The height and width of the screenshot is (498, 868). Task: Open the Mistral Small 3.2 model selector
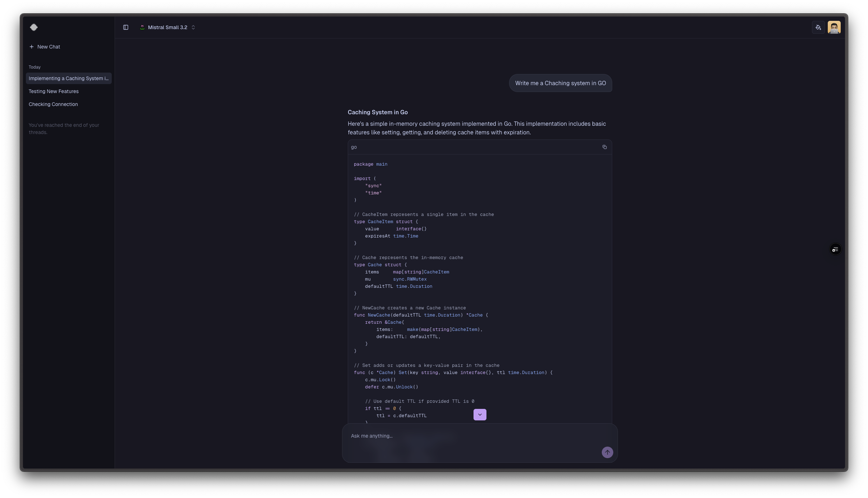click(167, 27)
